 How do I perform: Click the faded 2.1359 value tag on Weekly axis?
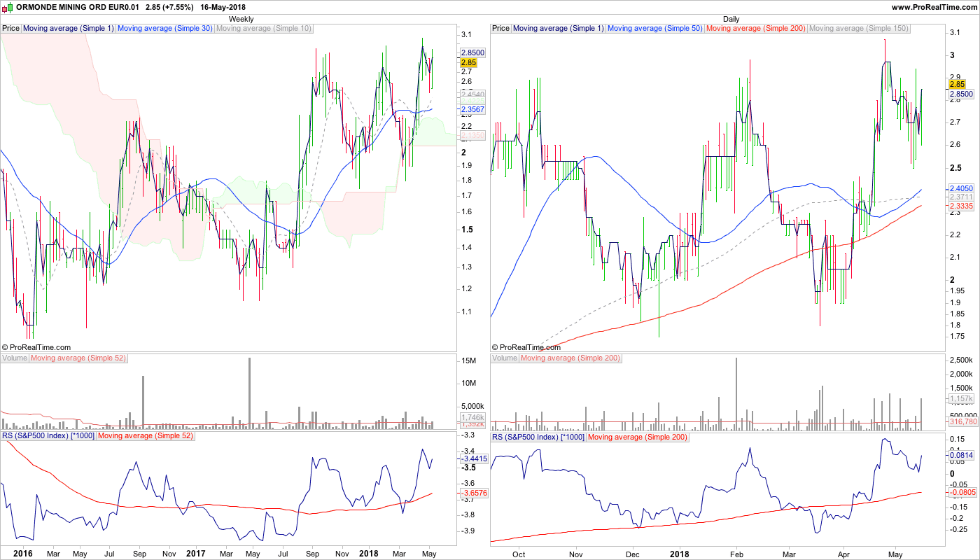(x=472, y=135)
